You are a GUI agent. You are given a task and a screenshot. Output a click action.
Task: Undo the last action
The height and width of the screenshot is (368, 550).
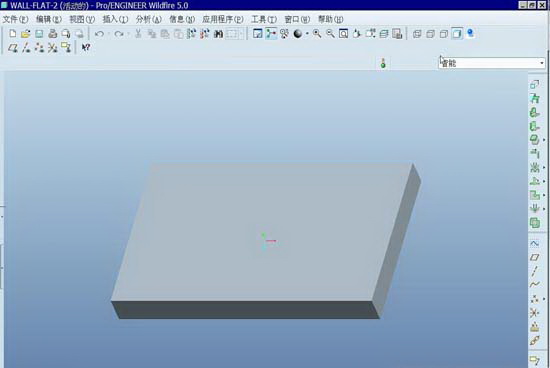99,34
